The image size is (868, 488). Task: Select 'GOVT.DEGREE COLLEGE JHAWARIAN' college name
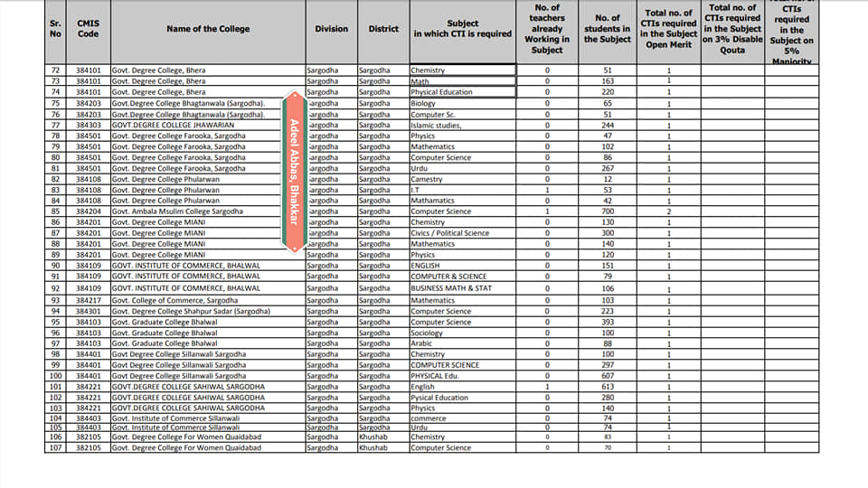[x=172, y=125]
